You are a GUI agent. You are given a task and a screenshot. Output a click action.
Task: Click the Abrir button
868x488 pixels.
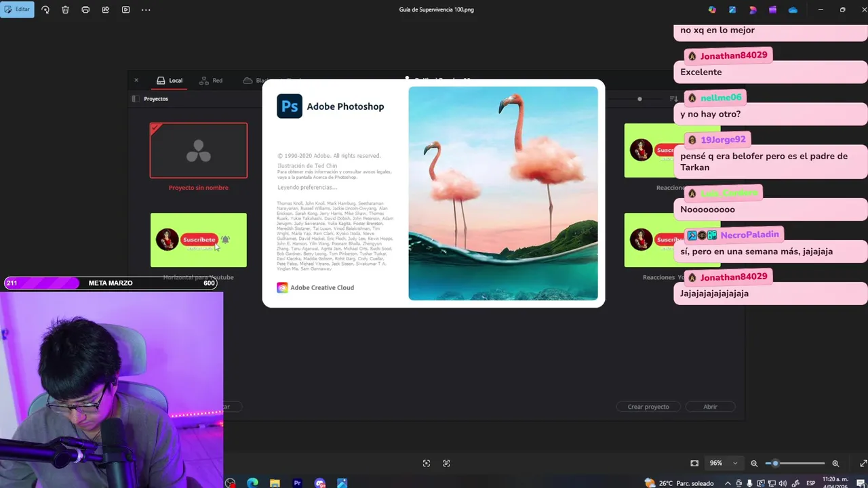pos(710,407)
